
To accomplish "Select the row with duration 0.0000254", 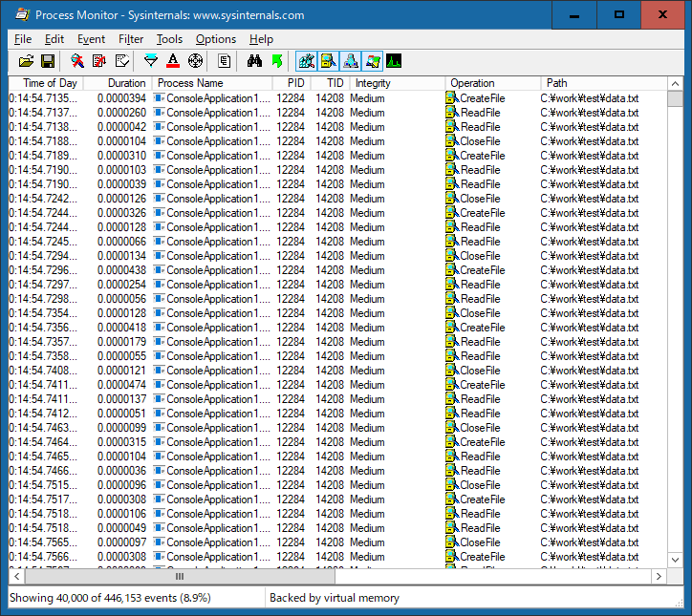I will click(x=338, y=285).
